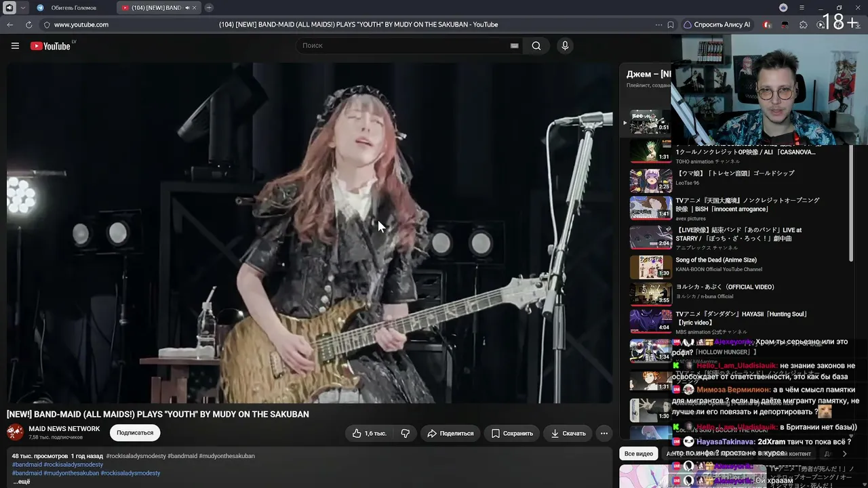Viewport: 868px width, 488px height.
Task: Click the Song of the Dead (Anime Size) title
Action: [x=716, y=260]
